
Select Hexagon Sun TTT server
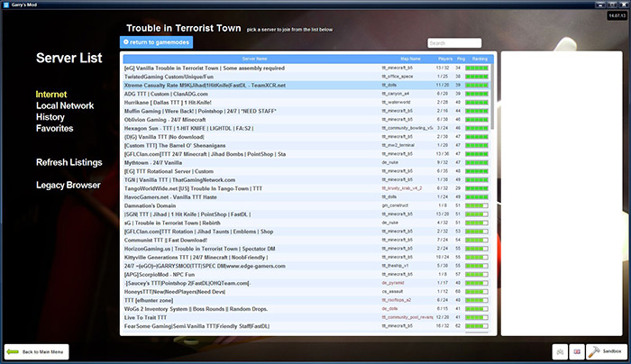[306, 128]
